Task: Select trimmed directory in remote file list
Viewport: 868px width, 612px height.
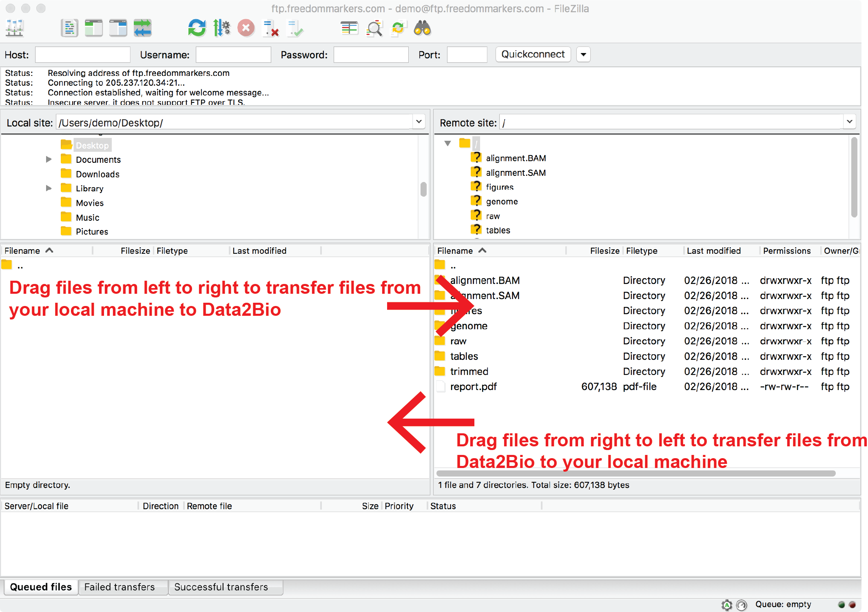Action: pyautogui.click(x=647, y=371)
